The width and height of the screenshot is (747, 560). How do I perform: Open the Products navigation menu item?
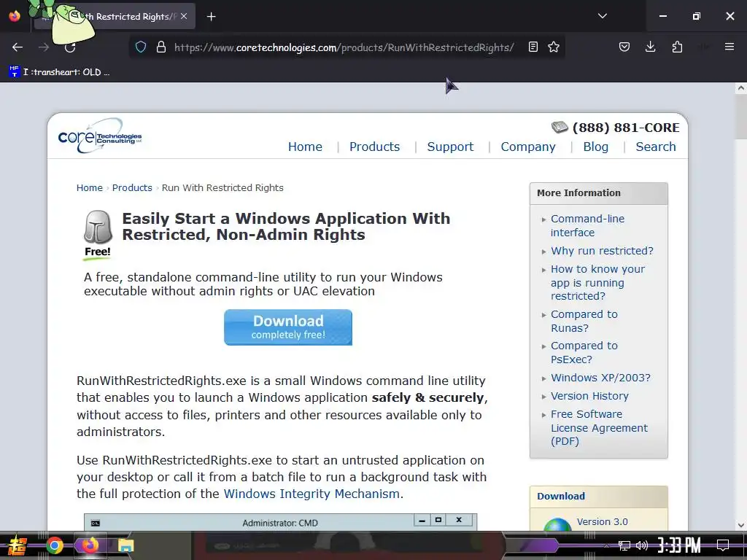pyautogui.click(x=374, y=147)
